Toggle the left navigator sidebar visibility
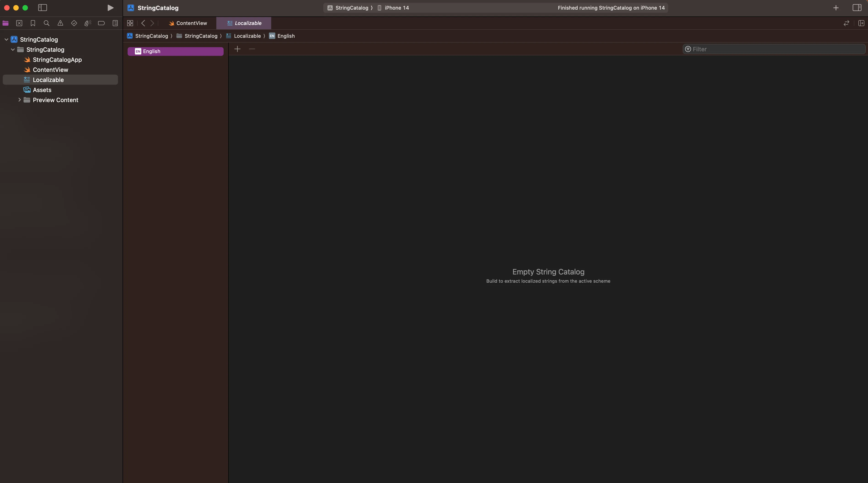868x483 pixels. coord(42,7)
